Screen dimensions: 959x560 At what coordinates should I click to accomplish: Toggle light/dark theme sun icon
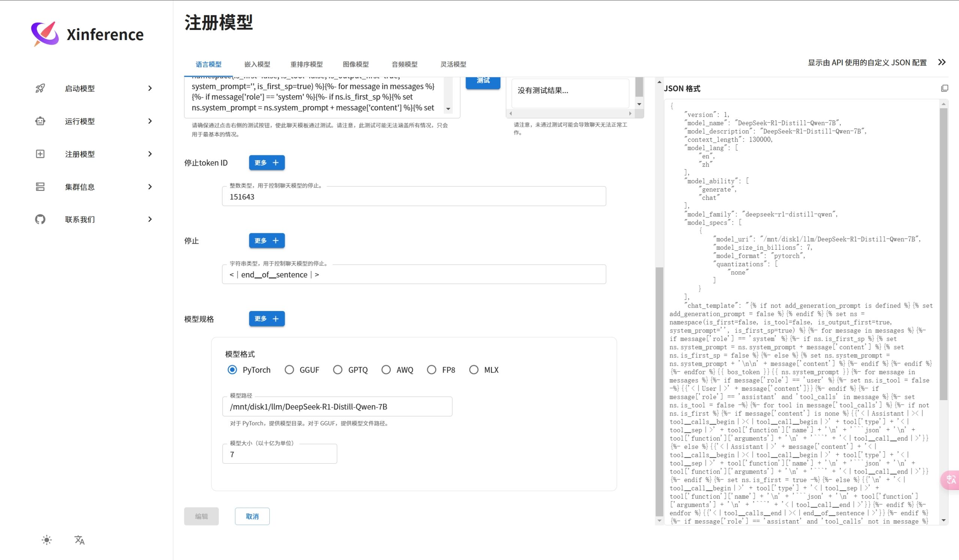46,540
